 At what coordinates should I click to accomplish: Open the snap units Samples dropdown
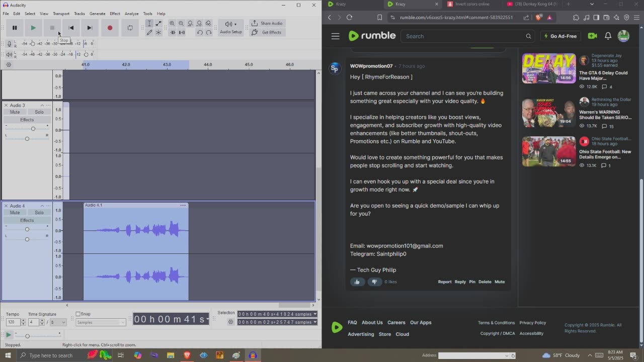click(101, 322)
